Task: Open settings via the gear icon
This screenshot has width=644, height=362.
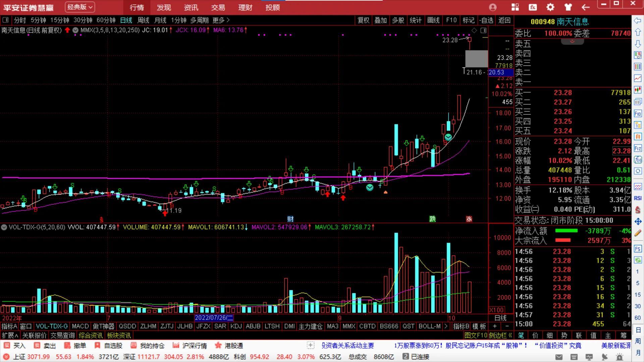Action: click(x=550, y=7)
